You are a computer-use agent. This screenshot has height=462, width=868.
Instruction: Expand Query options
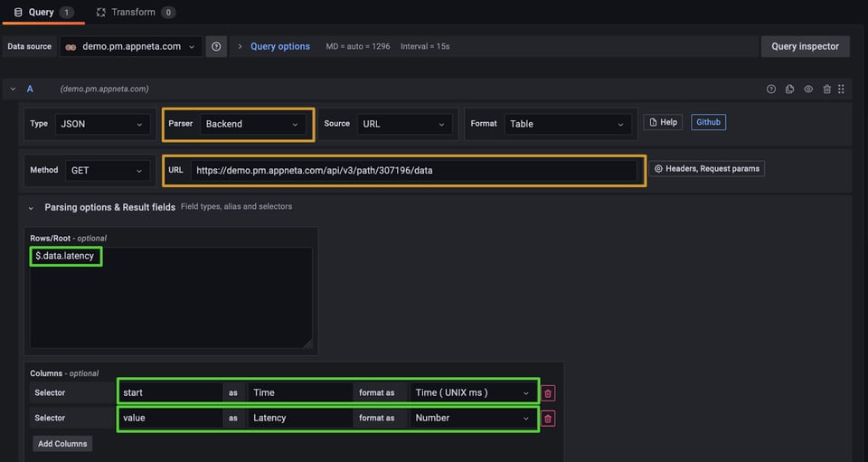tap(279, 47)
